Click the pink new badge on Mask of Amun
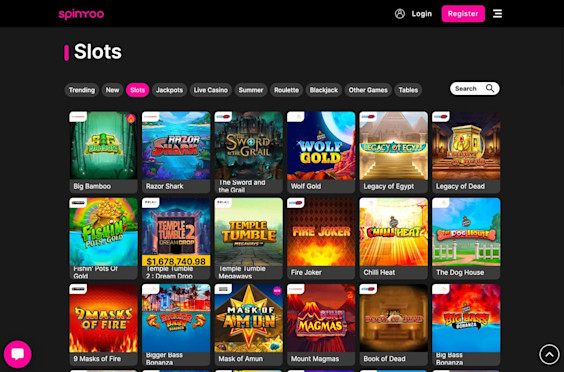Image resolution: width=564 pixels, height=372 pixels. click(x=277, y=291)
